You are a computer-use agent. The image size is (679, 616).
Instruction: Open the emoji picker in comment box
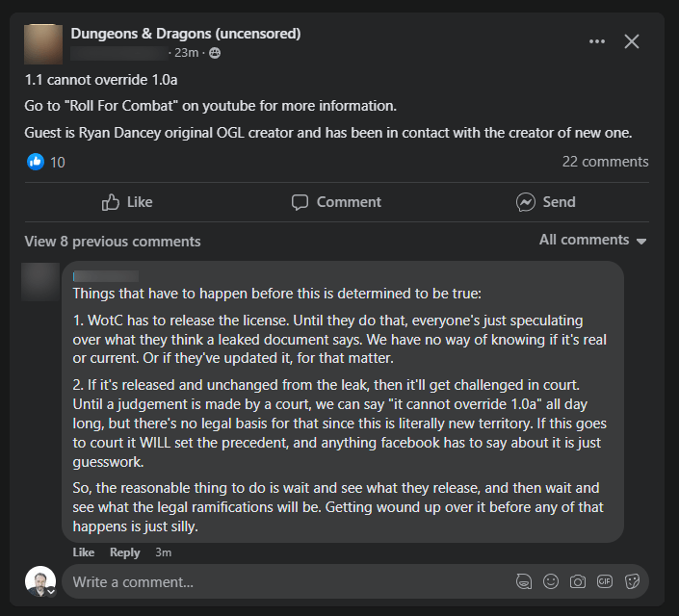[551, 581]
